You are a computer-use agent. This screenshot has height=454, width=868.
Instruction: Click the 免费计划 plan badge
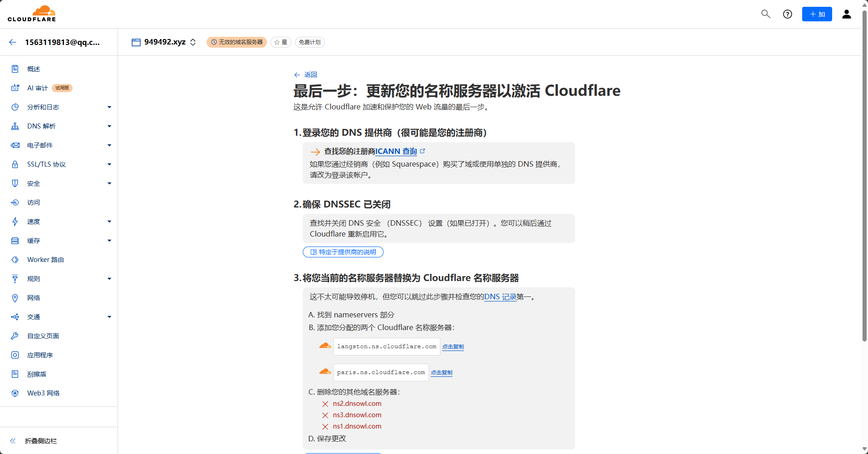pos(310,42)
